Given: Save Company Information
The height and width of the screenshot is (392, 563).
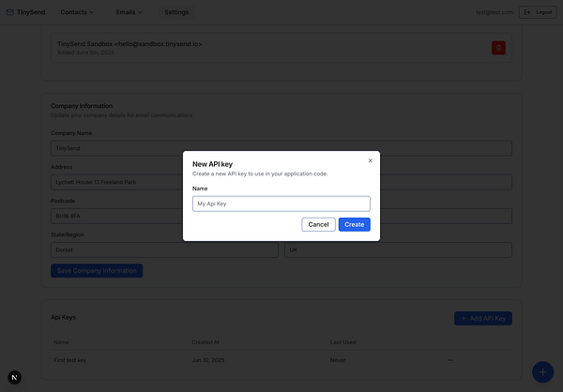Looking at the screenshot, I should click(x=97, y=271).
